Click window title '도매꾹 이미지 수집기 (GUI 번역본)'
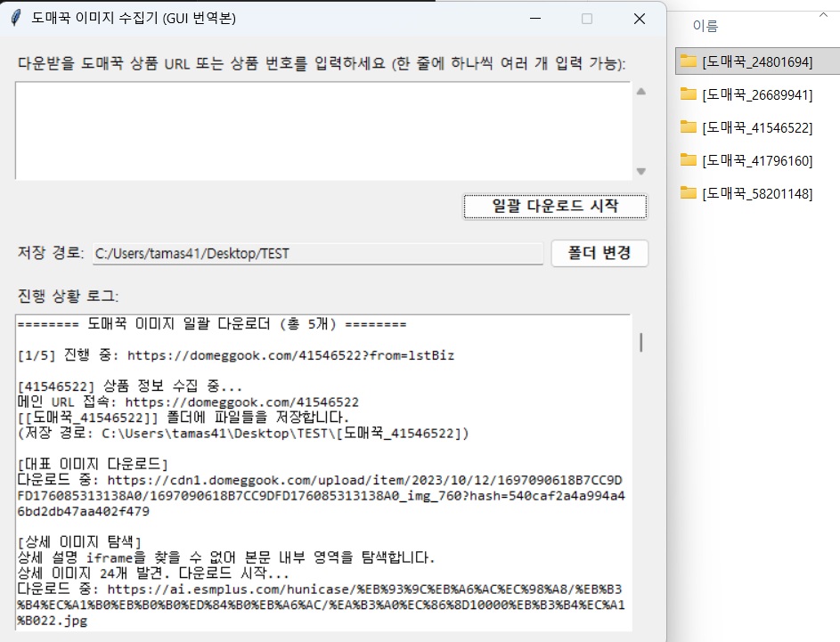This screenshot has height=642, width=840. (134, 18)
